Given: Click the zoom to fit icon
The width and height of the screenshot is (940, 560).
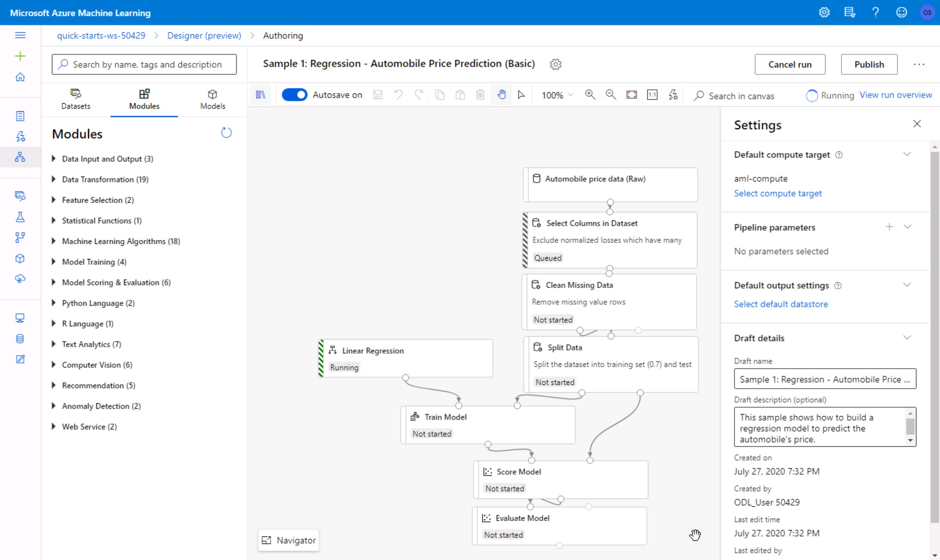Looking at the screenshot, I should 631,95.
